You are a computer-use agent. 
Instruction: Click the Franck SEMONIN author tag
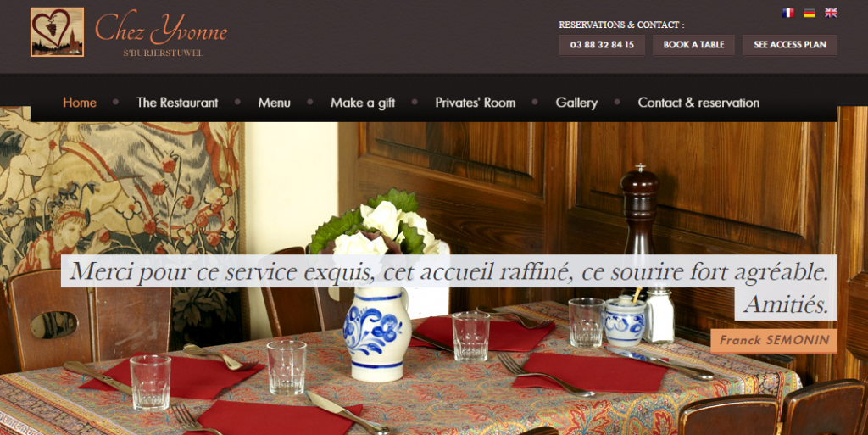(774, 340)
